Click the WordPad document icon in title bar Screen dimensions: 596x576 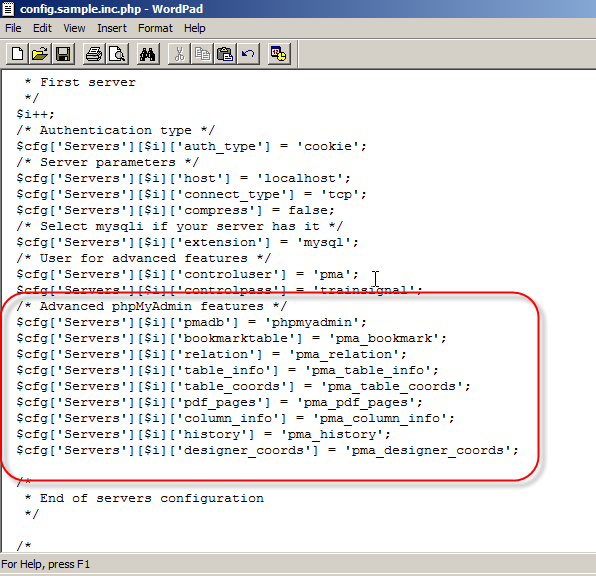click(8, 8)
